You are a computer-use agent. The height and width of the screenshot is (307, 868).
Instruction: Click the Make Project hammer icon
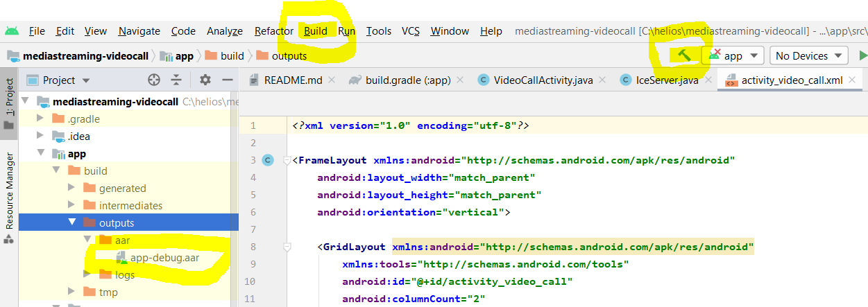[x=683, y=55]
